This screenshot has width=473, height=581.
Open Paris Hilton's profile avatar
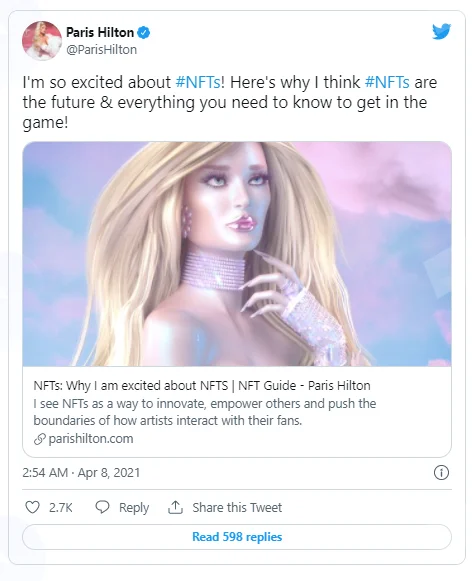42,40
